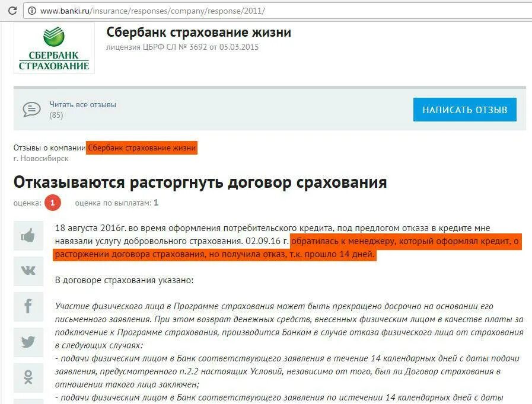Click highlighted text обратилась к менеджеру

point(343,241)
